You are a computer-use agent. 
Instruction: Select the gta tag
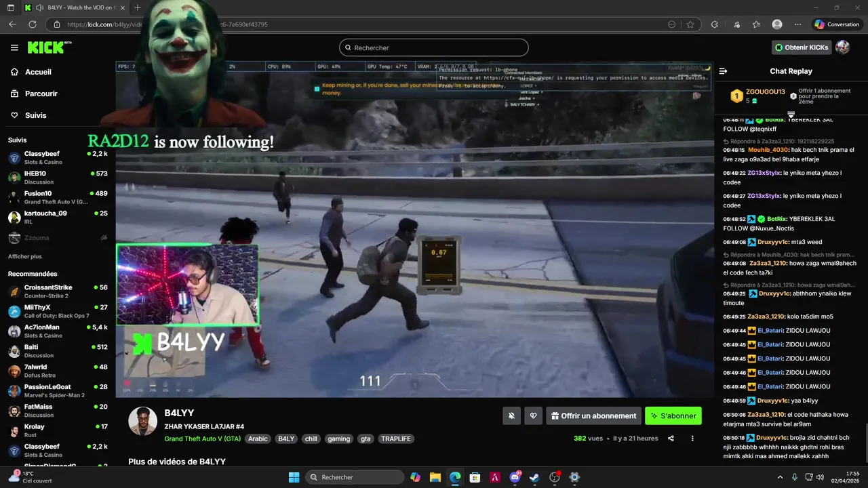click(366, 439)
